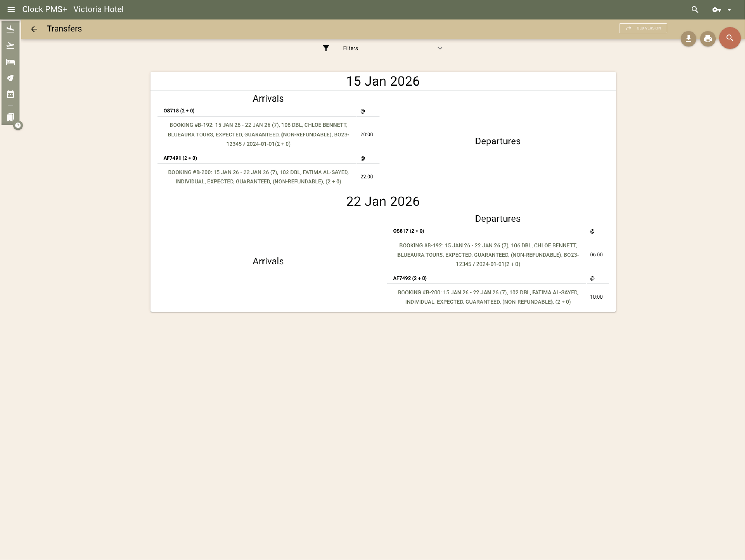This screenshot has width=745, height=560.
Task: Click the help question mark bubble
Action: tap(18, 126)
